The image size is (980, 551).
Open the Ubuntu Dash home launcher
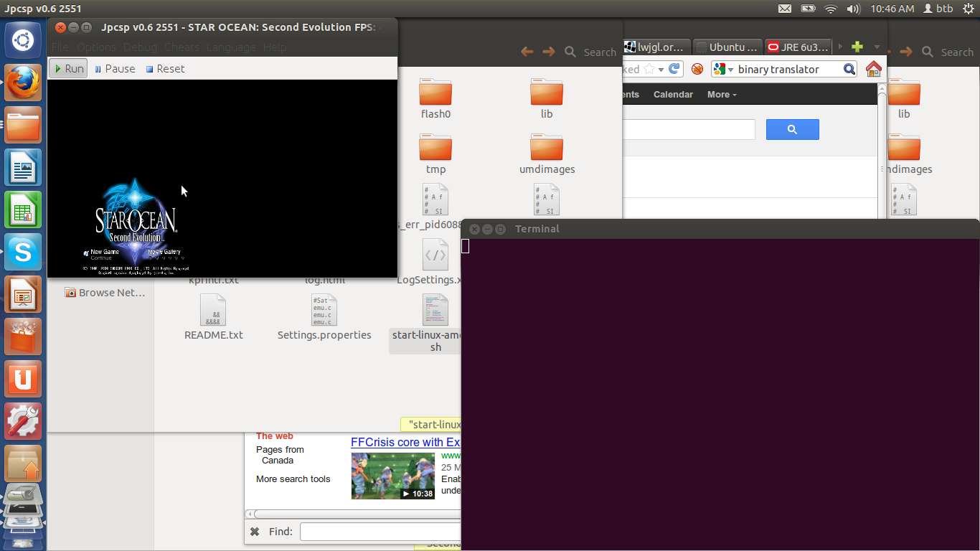pos(23,40)
